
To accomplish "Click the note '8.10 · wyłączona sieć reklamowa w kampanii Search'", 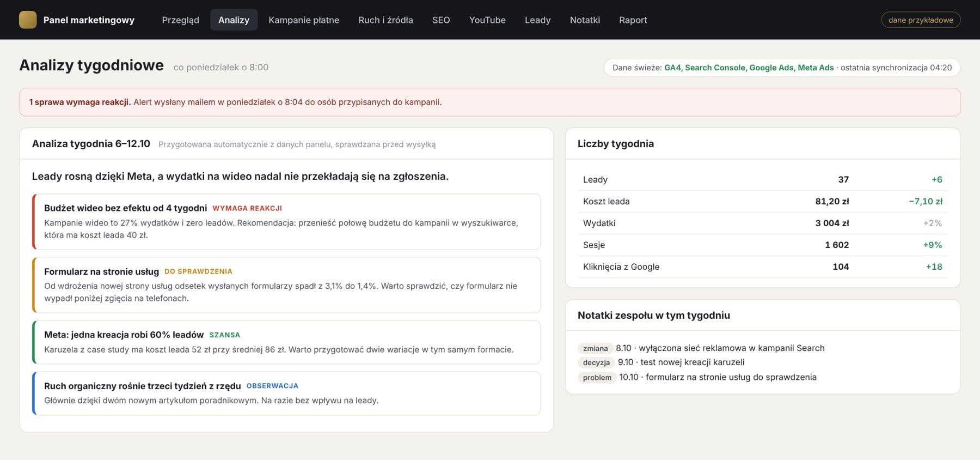I will pyautogui.click(x=720, y=348).
